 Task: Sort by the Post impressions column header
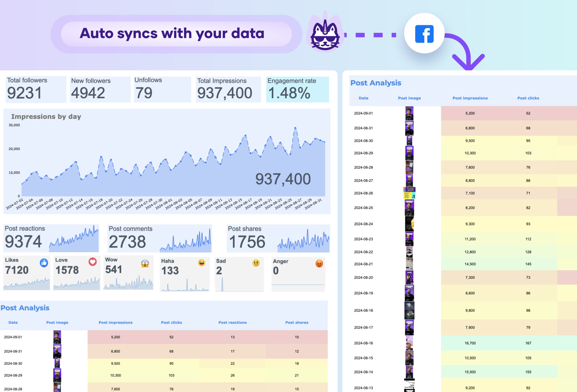(115, 322)
